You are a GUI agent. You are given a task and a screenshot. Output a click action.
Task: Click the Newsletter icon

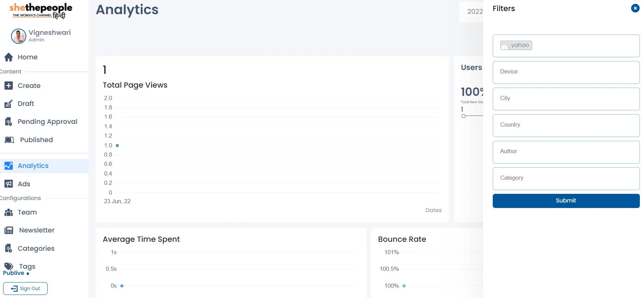point(9,230)
